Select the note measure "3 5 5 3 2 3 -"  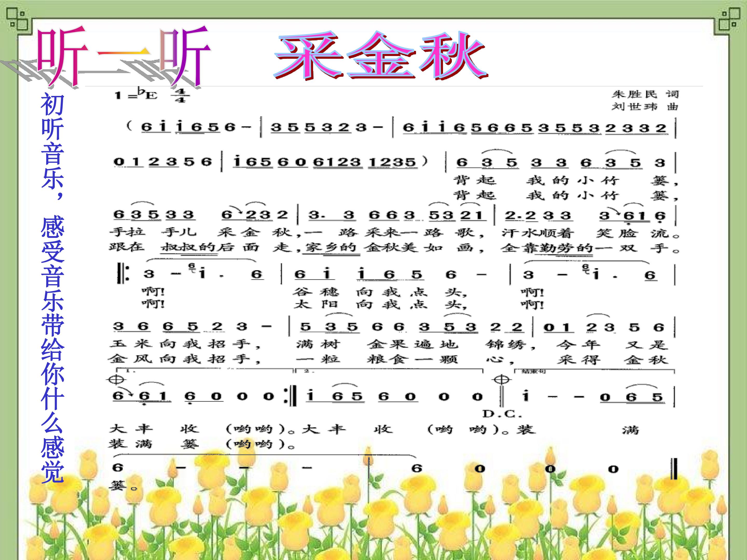(x=327, y=128)
